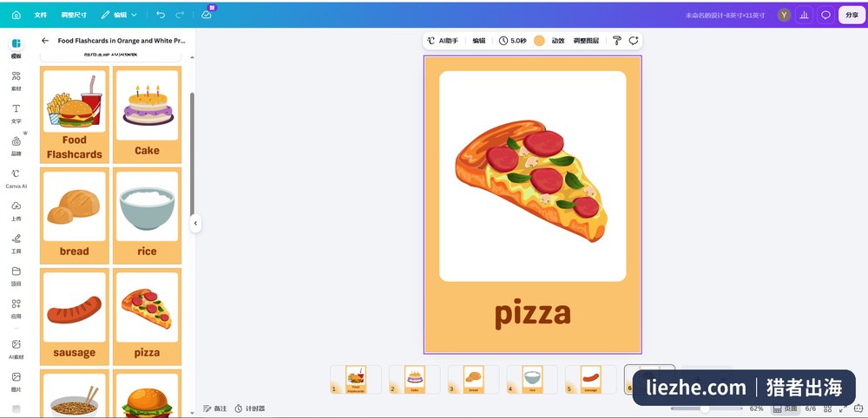The height and width of the screenshot is (418, 868).
Task: Open the design title field
Action: tap(725, 15)
